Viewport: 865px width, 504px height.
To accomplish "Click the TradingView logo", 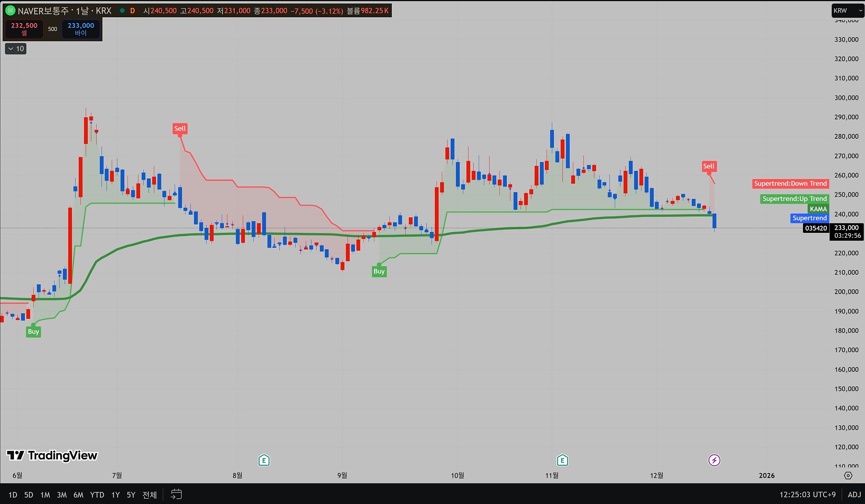I will (52, 455).
